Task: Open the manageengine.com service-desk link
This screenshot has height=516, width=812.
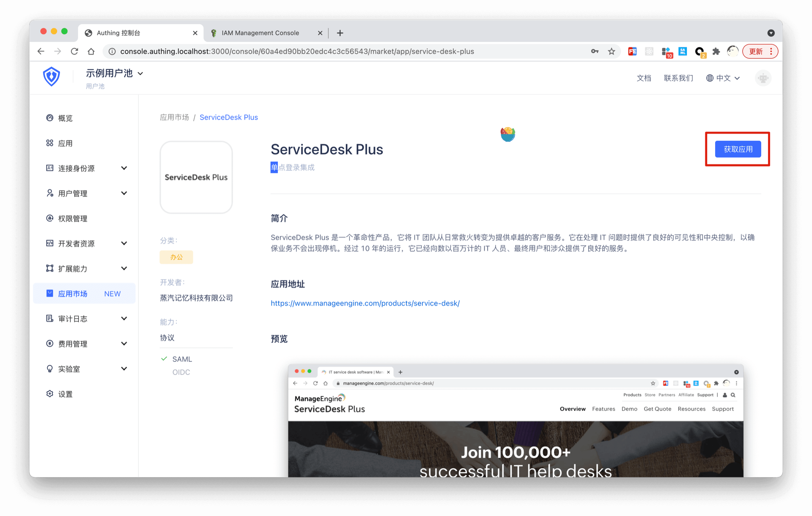Action: click(365, 303)
